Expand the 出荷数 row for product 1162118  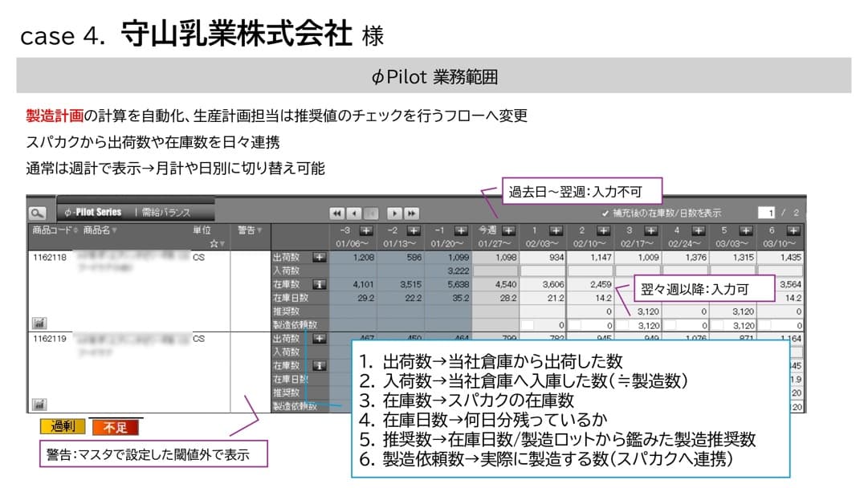(x=319, y=257)
